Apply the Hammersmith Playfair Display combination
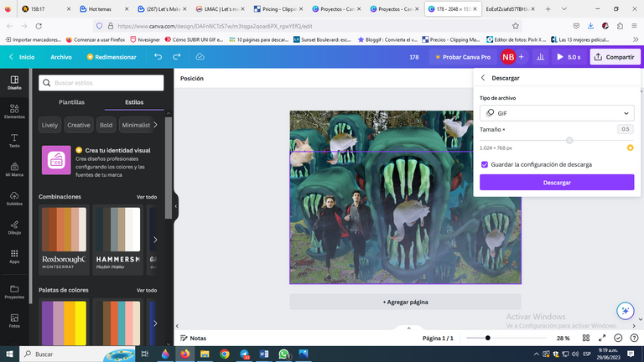Viewport: 644px width, 362px height. point(118,240)
